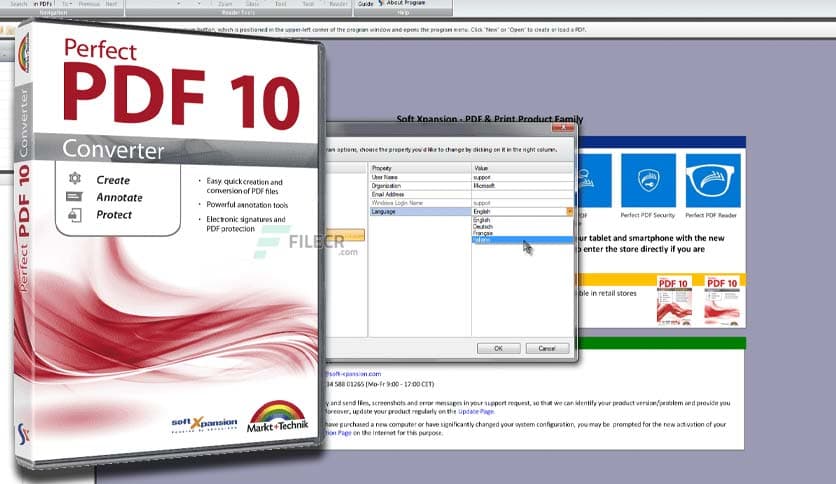Viewport: 836px width, 484px height.
Task: Open the Language value dropdown arrow
Action: pyautogui.click(x=569, y=212)
